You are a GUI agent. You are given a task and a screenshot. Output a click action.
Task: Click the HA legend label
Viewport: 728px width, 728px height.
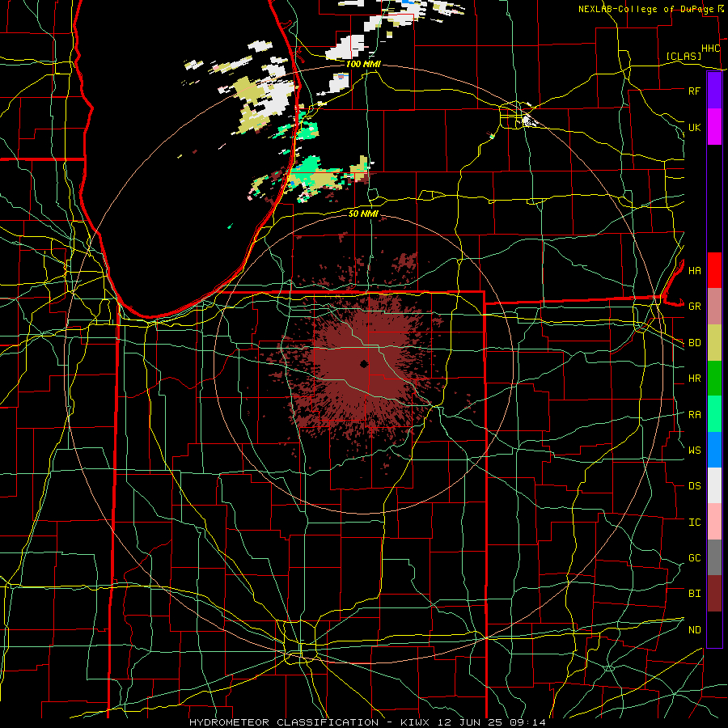click(x=694, y=270)
